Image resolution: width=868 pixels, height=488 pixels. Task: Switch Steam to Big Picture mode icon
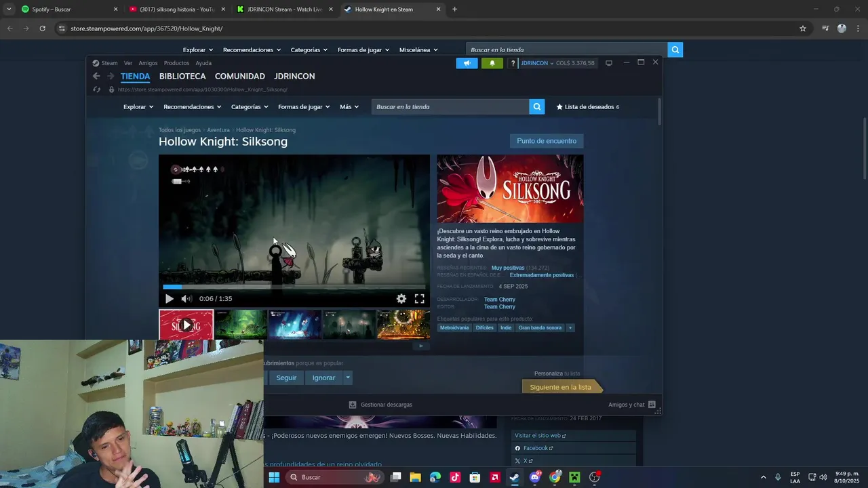click(609, 63)
